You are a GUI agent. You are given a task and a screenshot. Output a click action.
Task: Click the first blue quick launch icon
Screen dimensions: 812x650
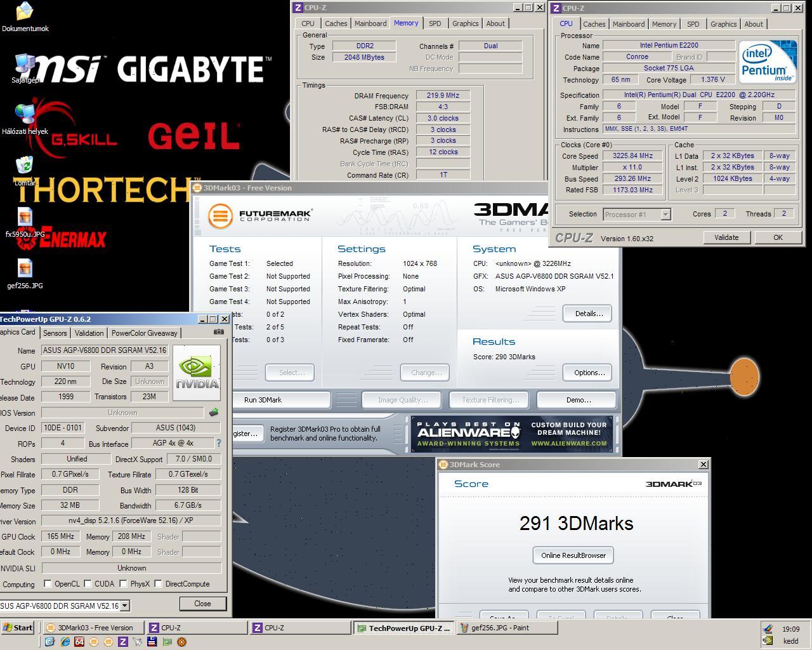(x=50, y=642)
